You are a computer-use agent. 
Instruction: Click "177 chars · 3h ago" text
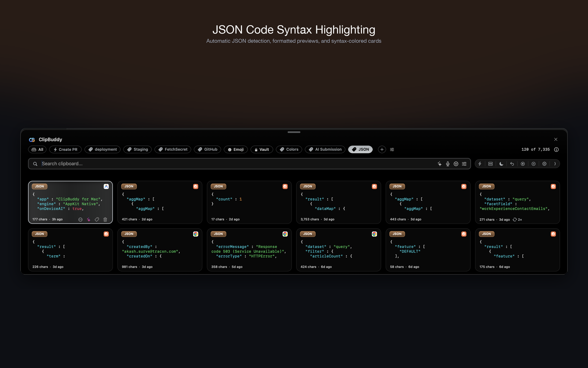point(47,219)
